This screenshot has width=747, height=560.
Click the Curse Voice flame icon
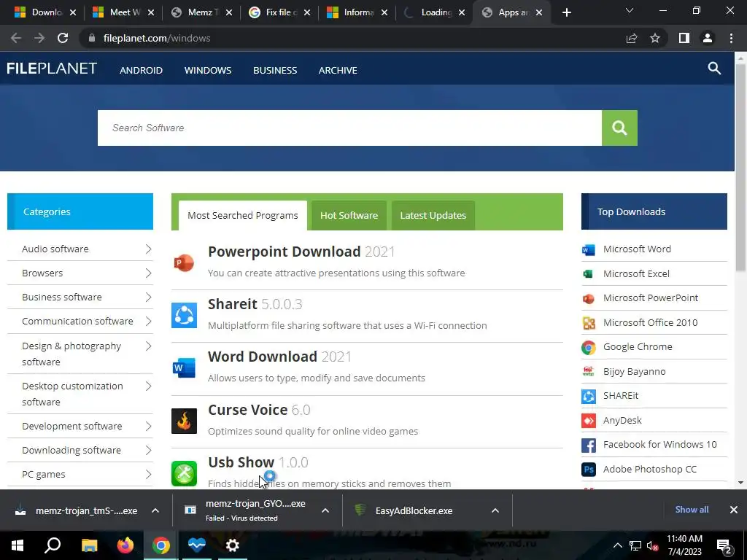(184, 421)
